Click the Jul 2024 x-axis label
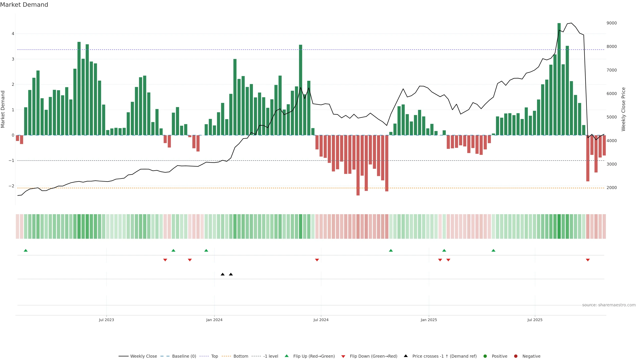 pos(321,320)
